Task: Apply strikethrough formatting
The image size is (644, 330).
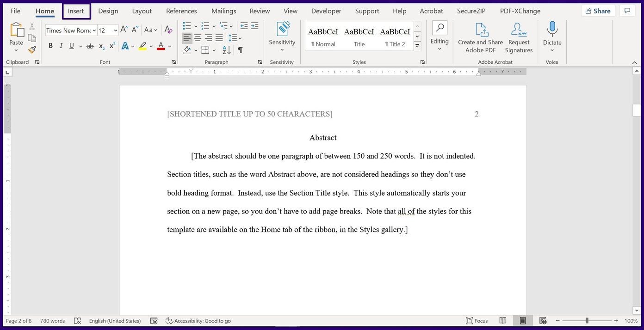Action: (x=90, y=46)
